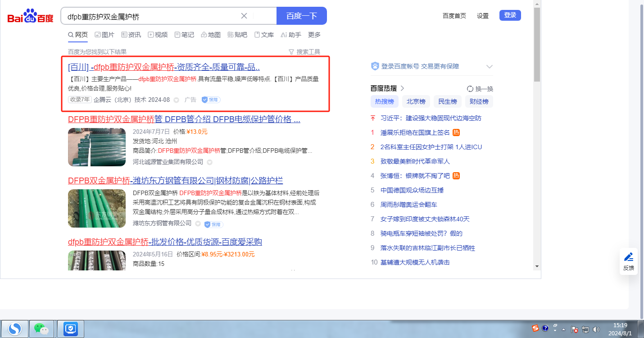Switch to the 笔记 tab

184,35
